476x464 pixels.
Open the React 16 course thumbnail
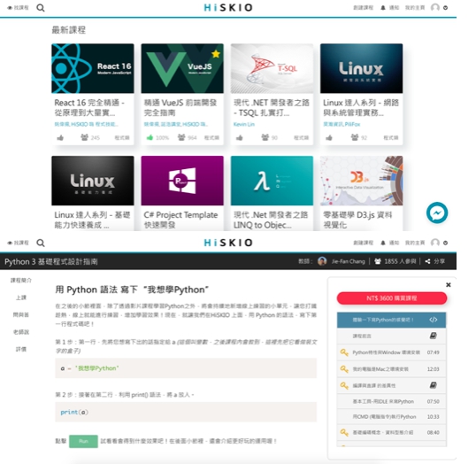pyautogui.click(x=93, y=68)
